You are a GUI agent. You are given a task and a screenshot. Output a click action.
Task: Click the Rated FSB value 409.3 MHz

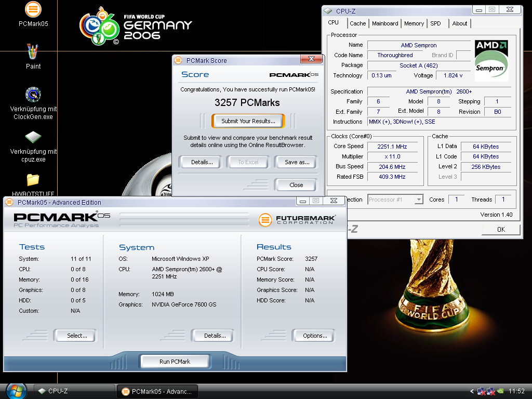point(392,177)
